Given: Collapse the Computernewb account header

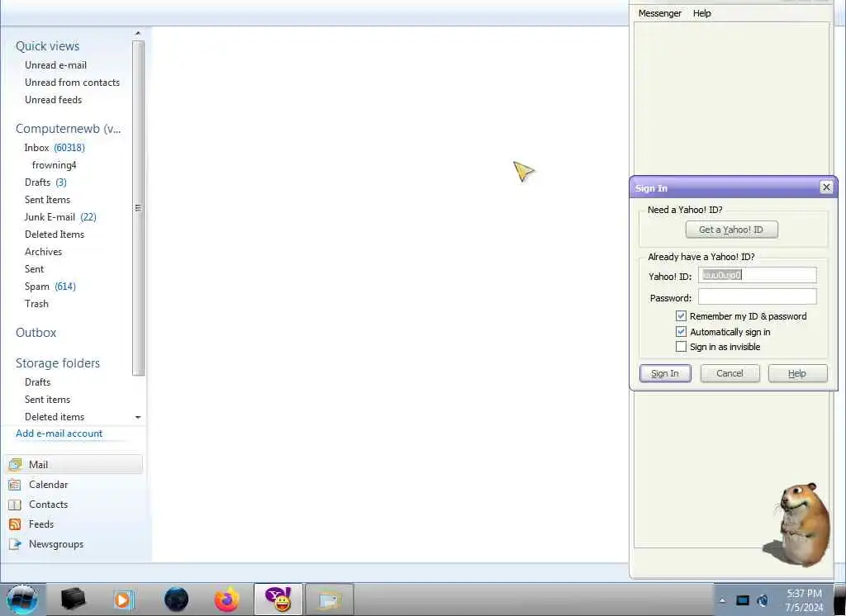Looking at the screenshot, I should pyautogui.click(x=68, y=129).
